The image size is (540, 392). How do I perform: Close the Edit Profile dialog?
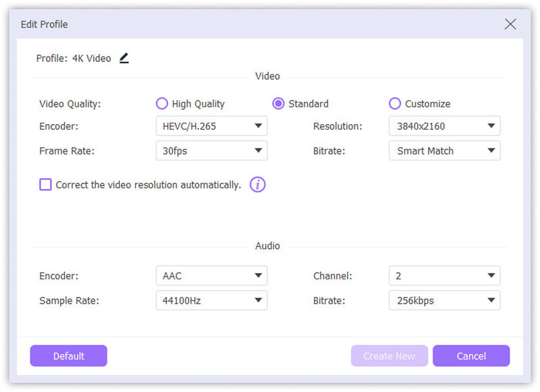click(x=510, y=24)
